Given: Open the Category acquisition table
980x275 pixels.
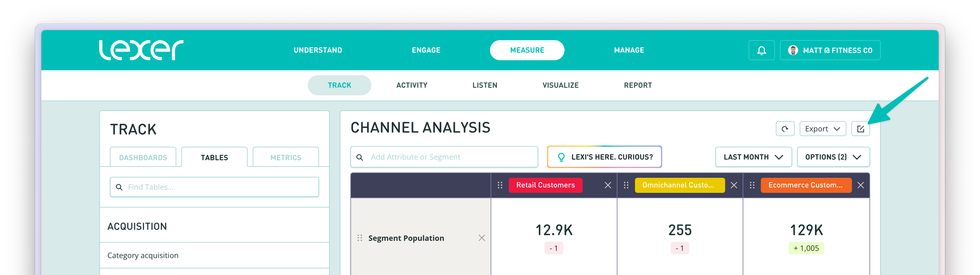Looking at the screenshot, I should pyautogui.click(x=214, y=256).
